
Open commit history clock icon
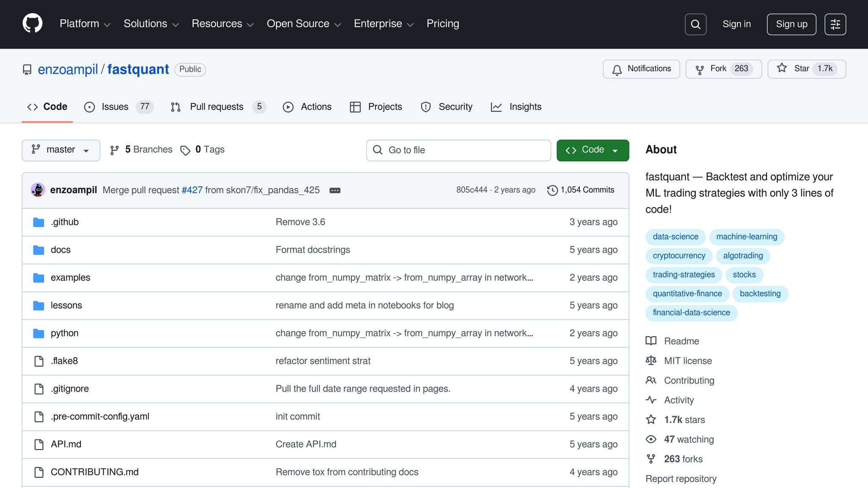pos(552,190)
